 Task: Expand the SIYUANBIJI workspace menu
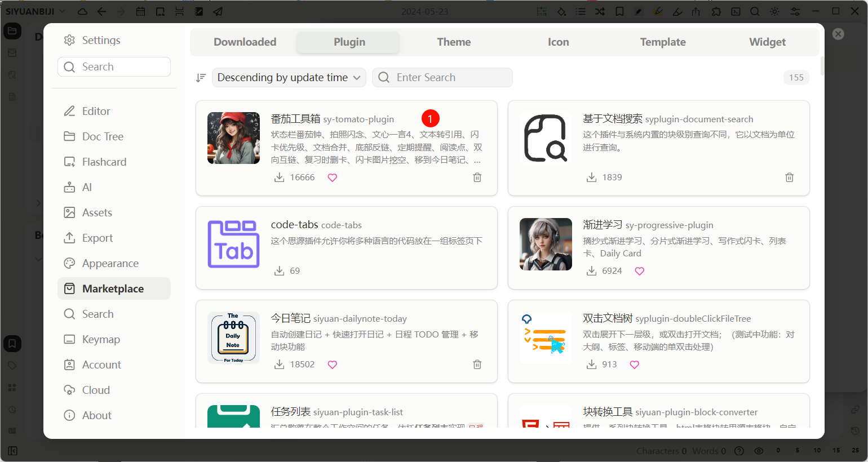point(35,11)
